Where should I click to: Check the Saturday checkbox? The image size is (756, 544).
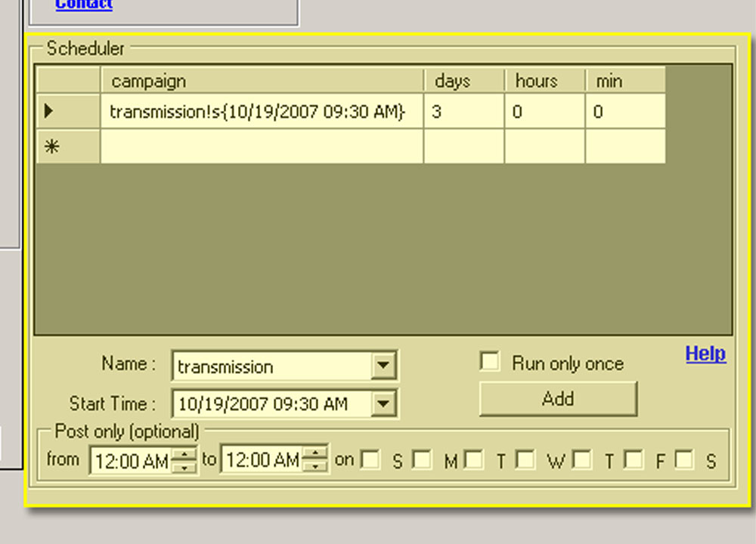684,459
